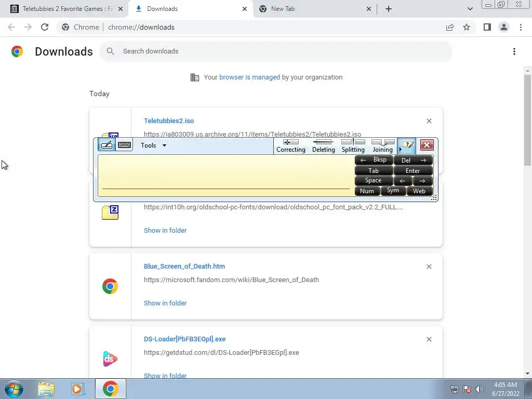Tap the Tab key on input panel
532x399 pixels.
tap(374, 170)
